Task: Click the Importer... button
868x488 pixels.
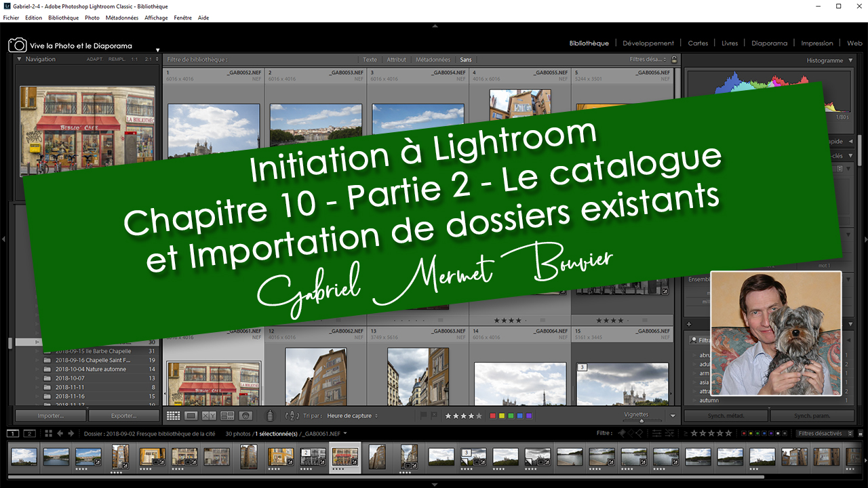Action: tap(50, 415)
